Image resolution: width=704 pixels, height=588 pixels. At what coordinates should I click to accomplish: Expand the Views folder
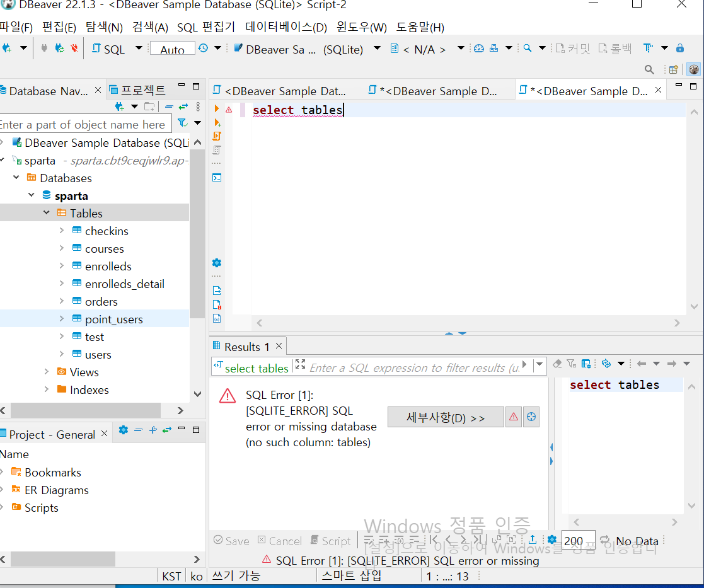[47, 372]
